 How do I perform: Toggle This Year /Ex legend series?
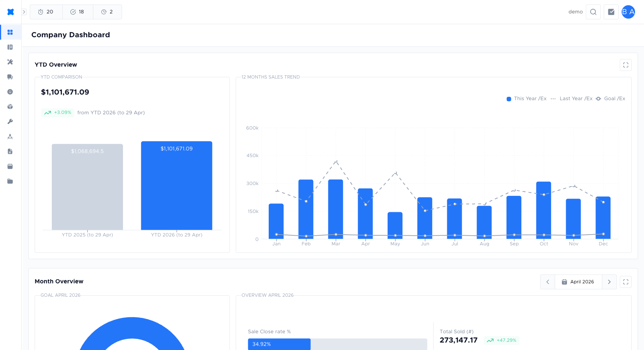click(x=527, y=99)
